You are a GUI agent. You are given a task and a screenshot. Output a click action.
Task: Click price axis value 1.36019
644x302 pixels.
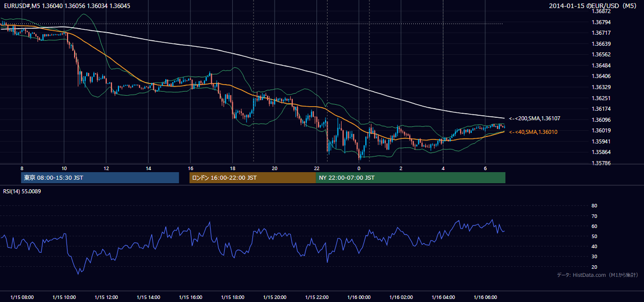coord(602,130)
